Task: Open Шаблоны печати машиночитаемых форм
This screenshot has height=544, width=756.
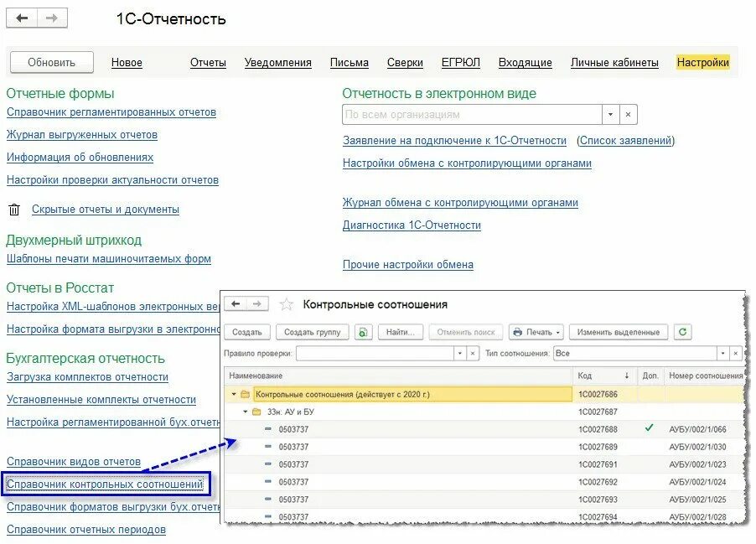Action: tap(109, 259)
